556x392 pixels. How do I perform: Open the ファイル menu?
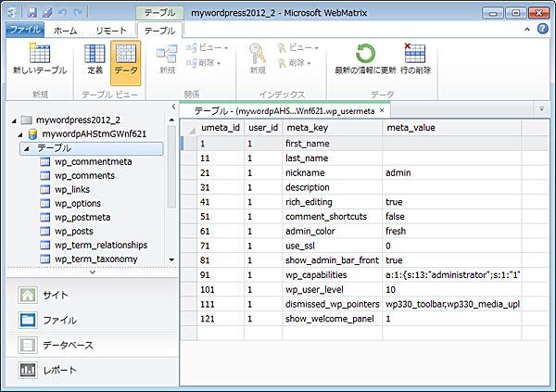[x=25, y=30]
